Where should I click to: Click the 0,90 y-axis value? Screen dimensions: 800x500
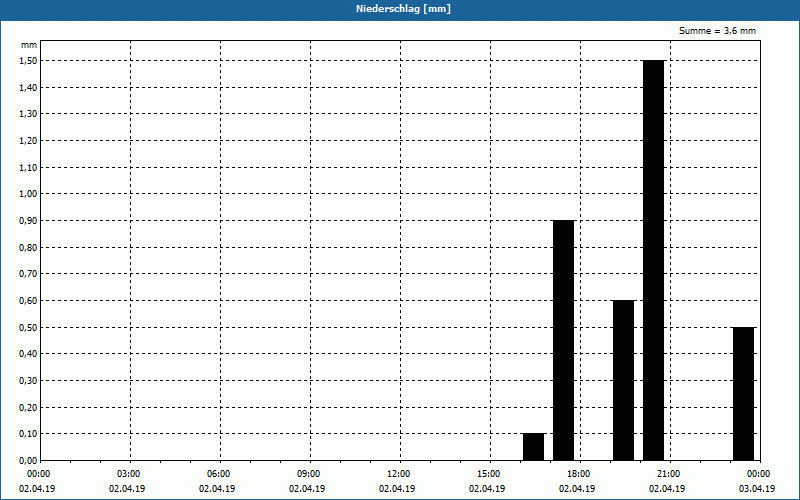click(28, 220)
